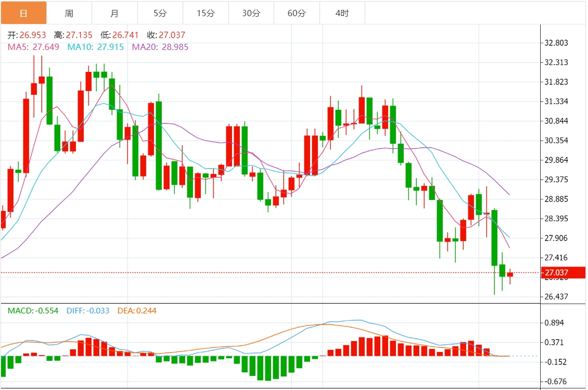Open the 5分 five-minute chart tab
The image size is (588, 390).
point(160,13)
